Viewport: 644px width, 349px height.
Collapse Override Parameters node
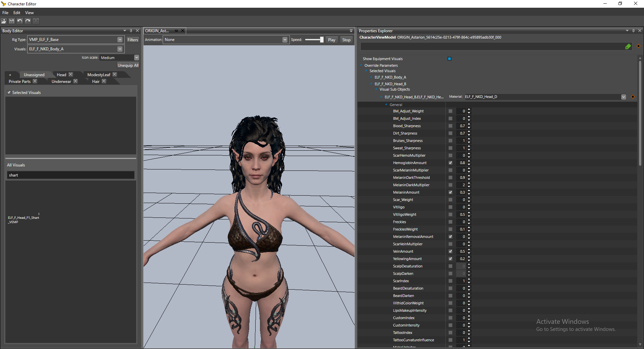(x=361, y=65)
